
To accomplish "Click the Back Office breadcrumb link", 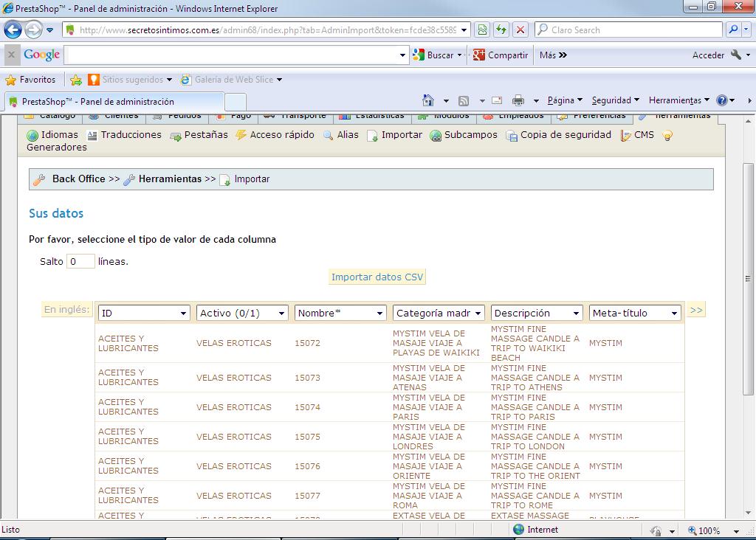I will [x=78, y=179].
